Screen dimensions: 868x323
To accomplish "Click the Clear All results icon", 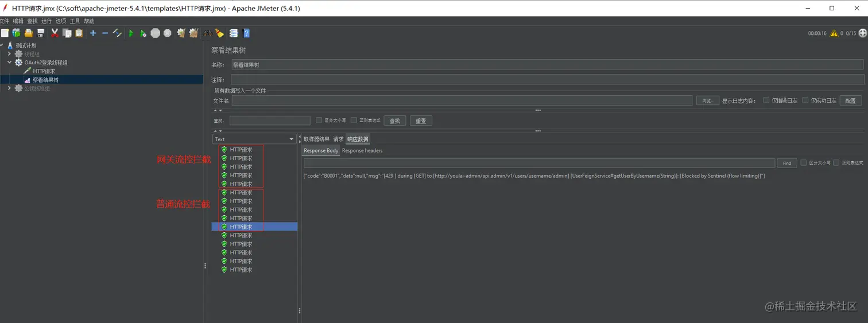I will [193, 33].
